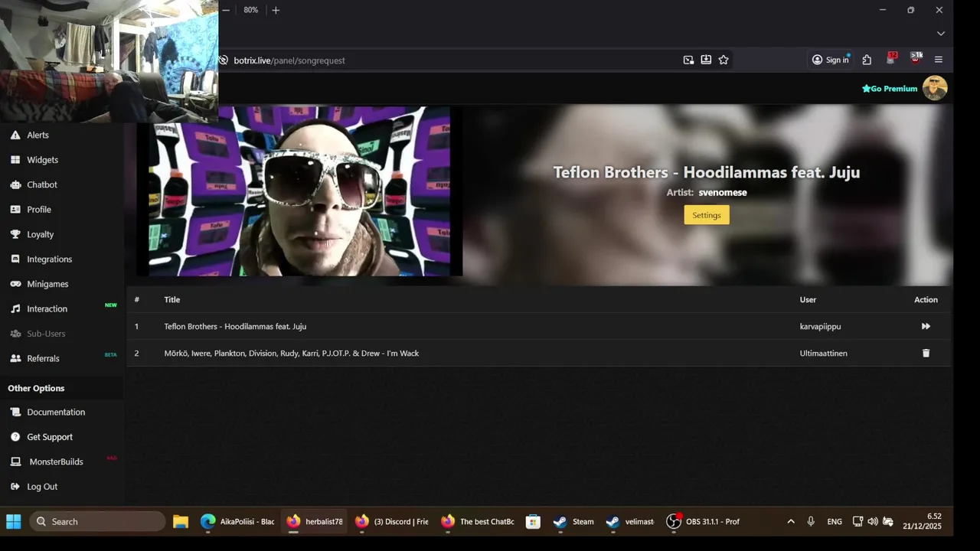The width and height of the screenshot is (980, 551).
Task: Open the extension icon with >1k badge
Action: coord(916,59)
